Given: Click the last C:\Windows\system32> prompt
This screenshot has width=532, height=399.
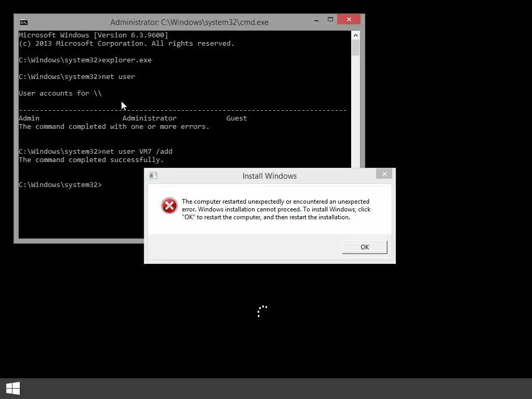Looking at the screenshot, I should (60, 184).
